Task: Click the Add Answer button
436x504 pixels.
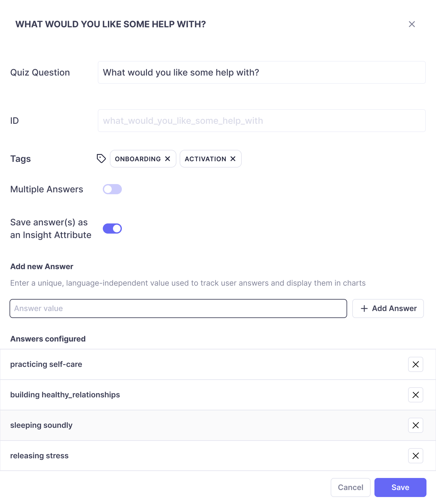Action: [x=388, y=308]
